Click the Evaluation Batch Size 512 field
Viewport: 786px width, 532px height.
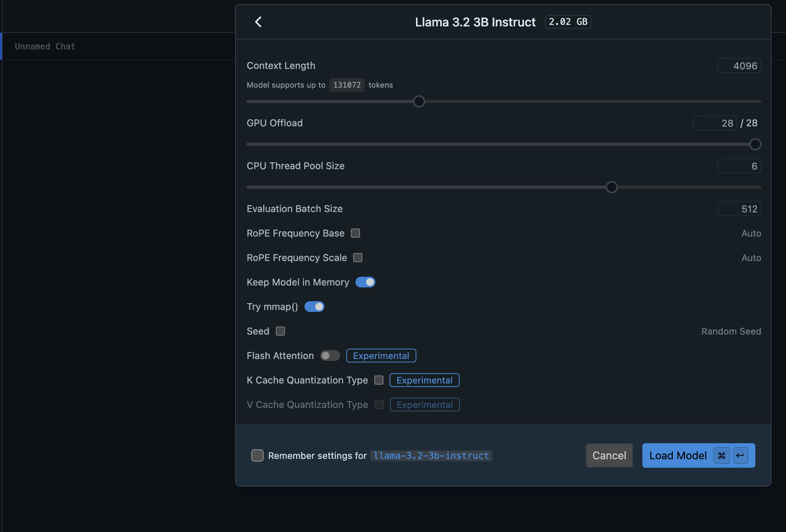pyautogui.click(x=739, y=209)
